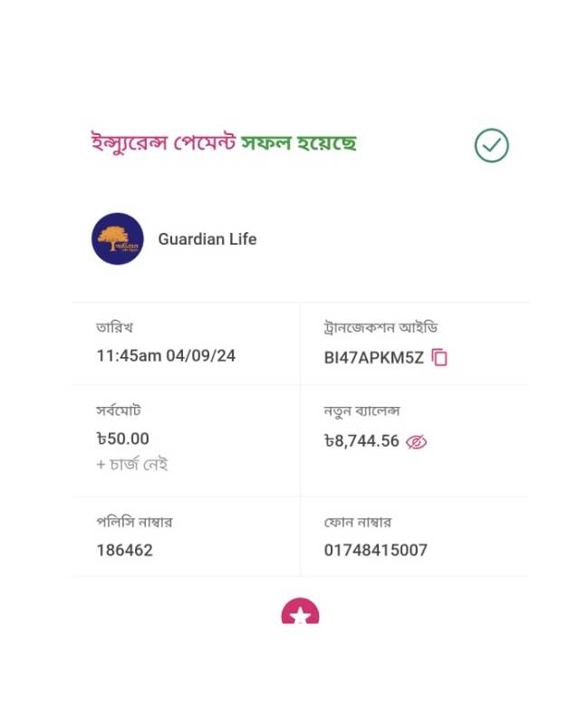Tap the 'পলিসি নাম্বার' label
The height and width of the screenshot is (725, 588).
pyautogui.click(x=134, y=522)
